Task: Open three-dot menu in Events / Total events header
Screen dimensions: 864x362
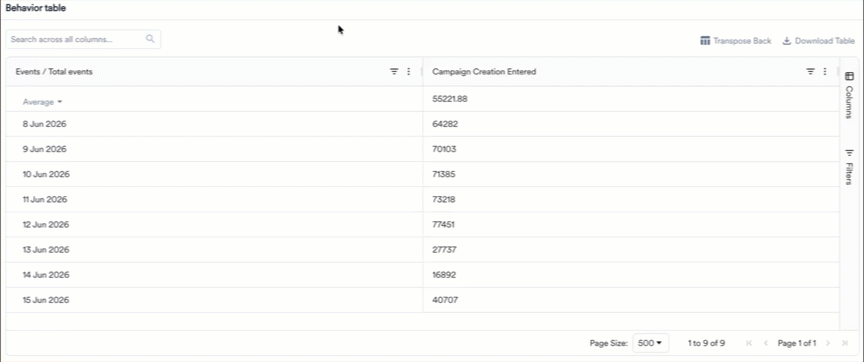Action: 408,72
